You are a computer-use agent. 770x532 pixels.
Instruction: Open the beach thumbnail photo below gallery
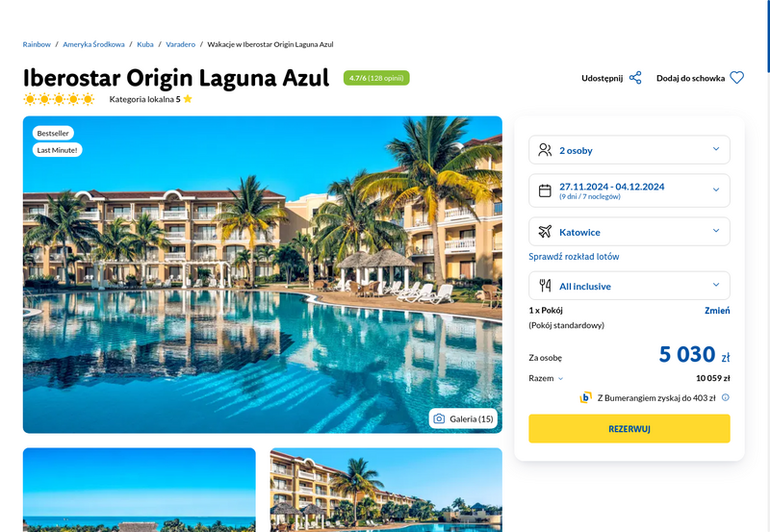tap(139, 490)
